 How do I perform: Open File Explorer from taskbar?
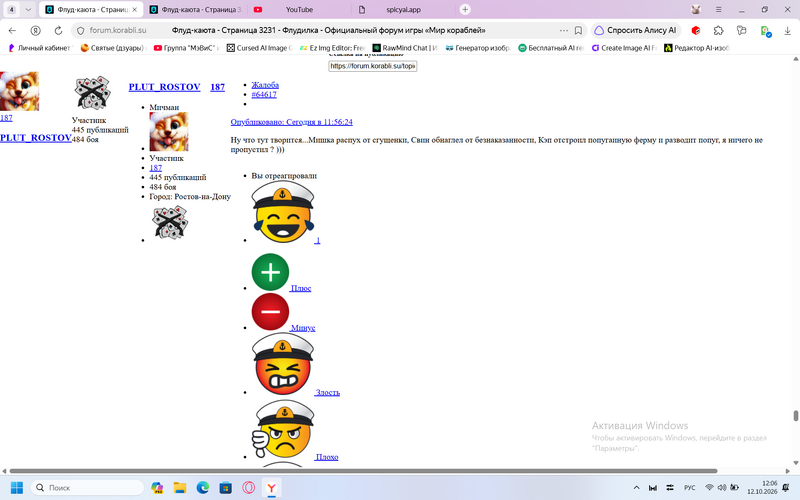click(180, 488)
